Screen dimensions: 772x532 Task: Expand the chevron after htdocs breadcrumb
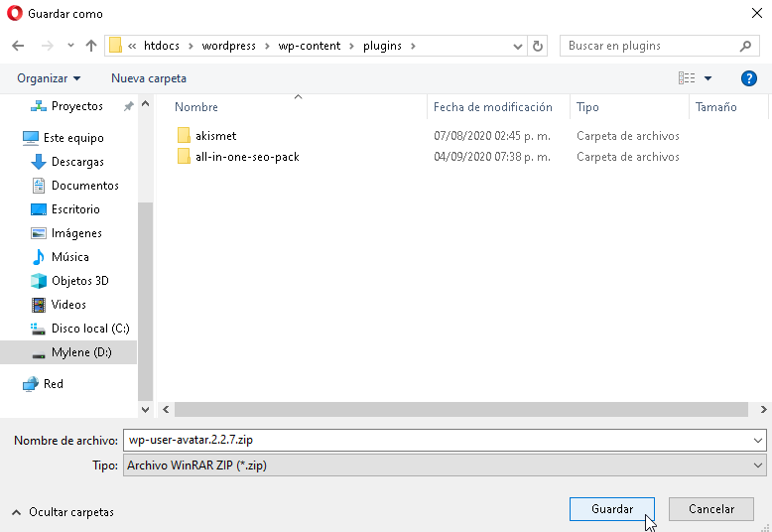191,47
